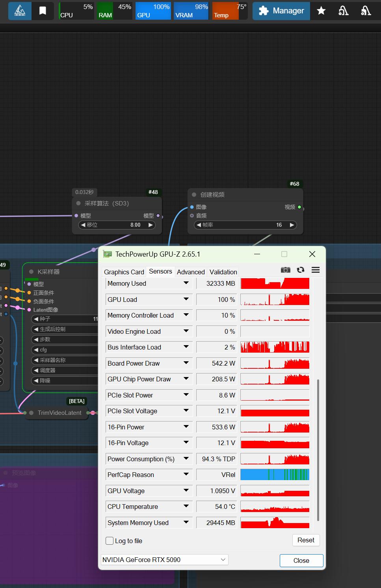Expand the GPU Chip Power Draw dropdown
Image resolution: width=381 pixels, height=588 pixels.
pyautogui.click(x=186, y=379)
